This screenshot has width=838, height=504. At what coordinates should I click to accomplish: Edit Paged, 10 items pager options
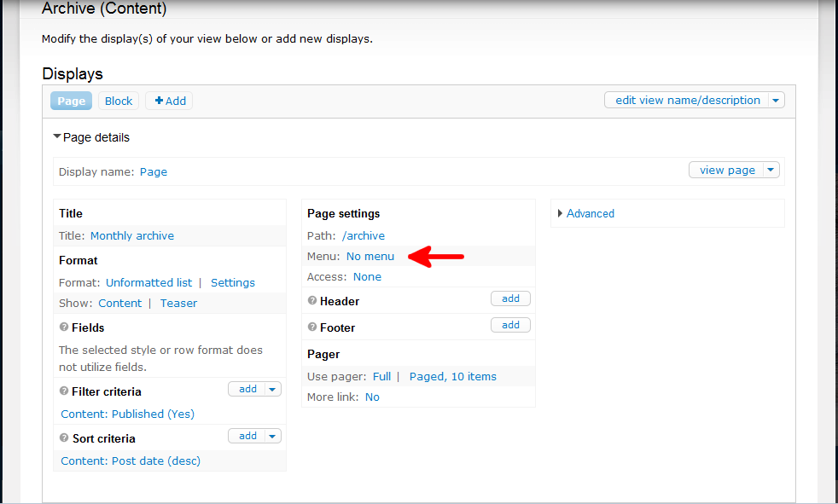[452, 377]
